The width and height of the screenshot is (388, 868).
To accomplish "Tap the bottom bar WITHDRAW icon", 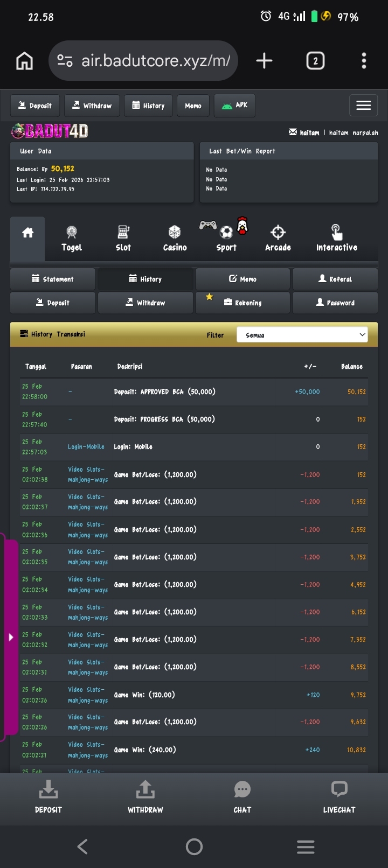I will (x=145, y=797).
